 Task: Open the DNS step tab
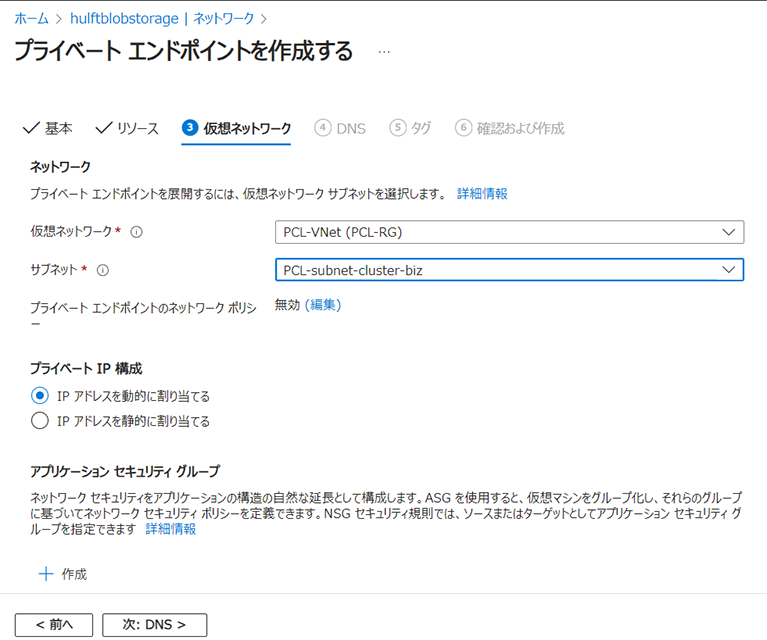[x=340, y=128]
